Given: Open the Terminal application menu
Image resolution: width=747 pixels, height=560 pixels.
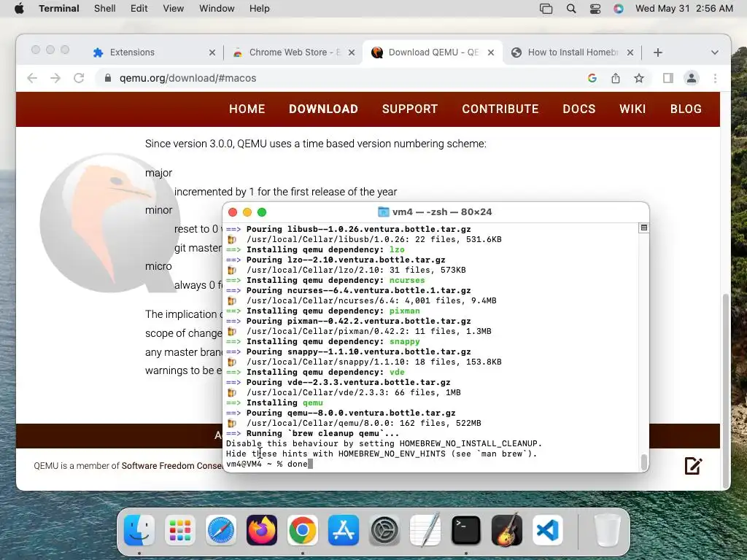Looking at the screenshot, I should 59,9.
